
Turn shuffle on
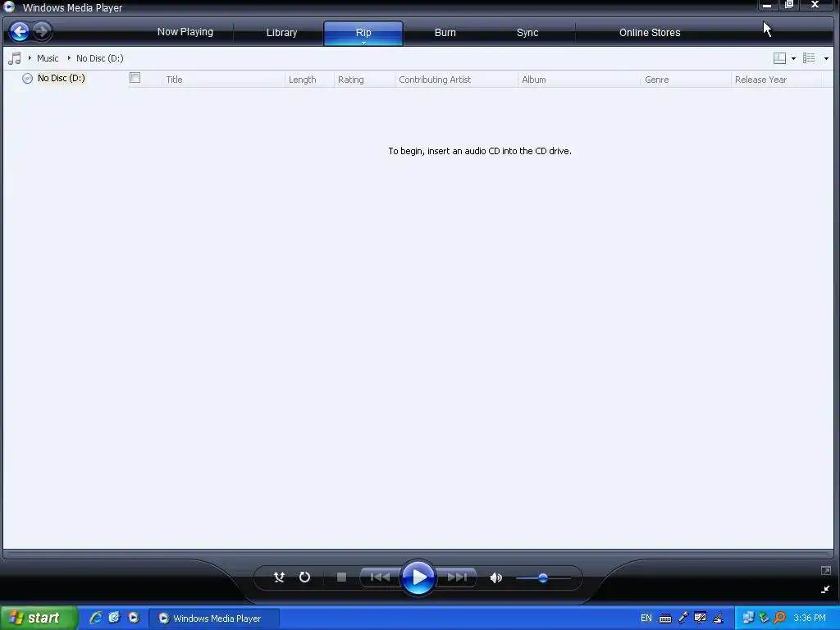coord(279,577)
